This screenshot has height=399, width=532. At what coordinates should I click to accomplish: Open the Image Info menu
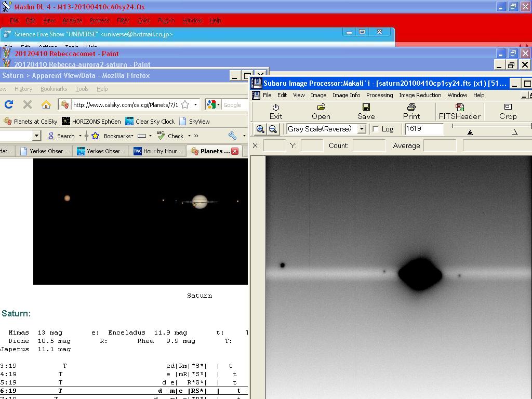347,96
